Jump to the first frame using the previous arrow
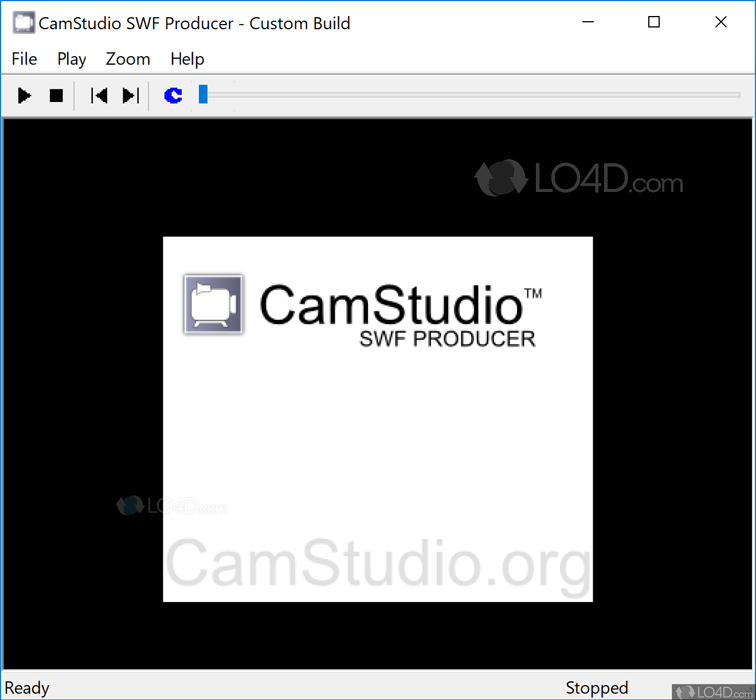The height and width of the screenshot is (700, 756). (x=99, y=95)
